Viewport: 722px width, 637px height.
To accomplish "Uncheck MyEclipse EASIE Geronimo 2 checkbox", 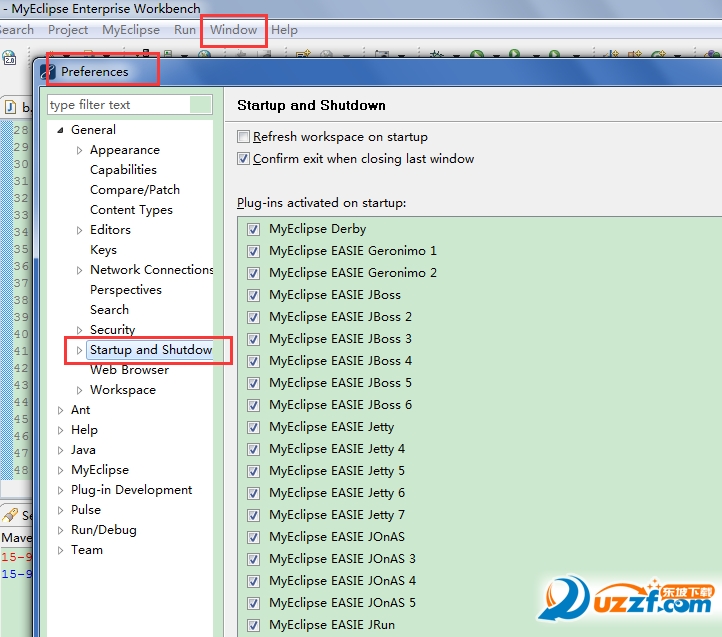I will coord(253,273).
